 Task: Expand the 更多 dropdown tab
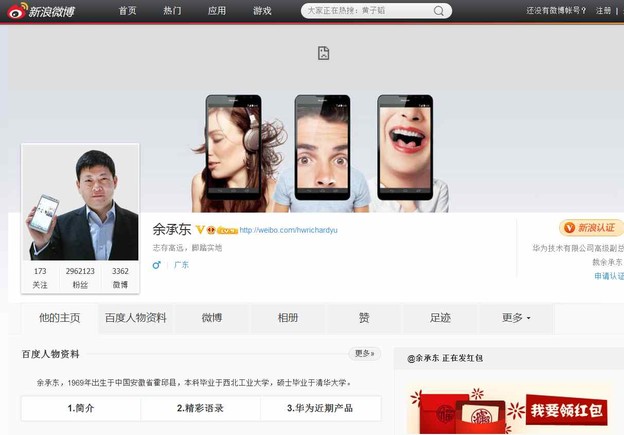(516, 318)
